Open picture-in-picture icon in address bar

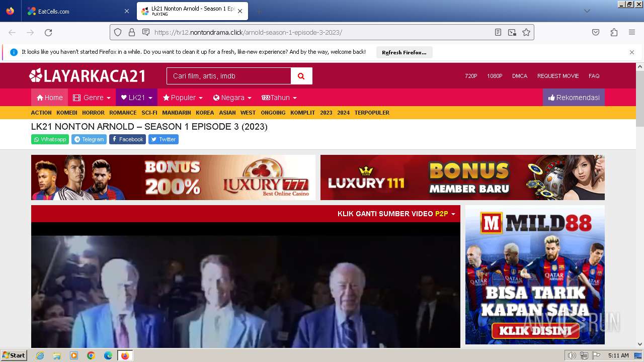pos(512,32)
